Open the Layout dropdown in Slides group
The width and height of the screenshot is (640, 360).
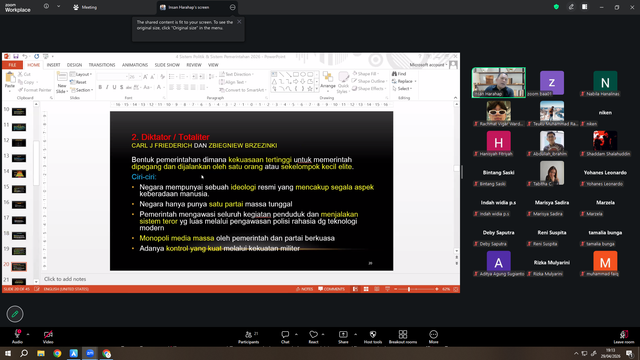point(81,75)
